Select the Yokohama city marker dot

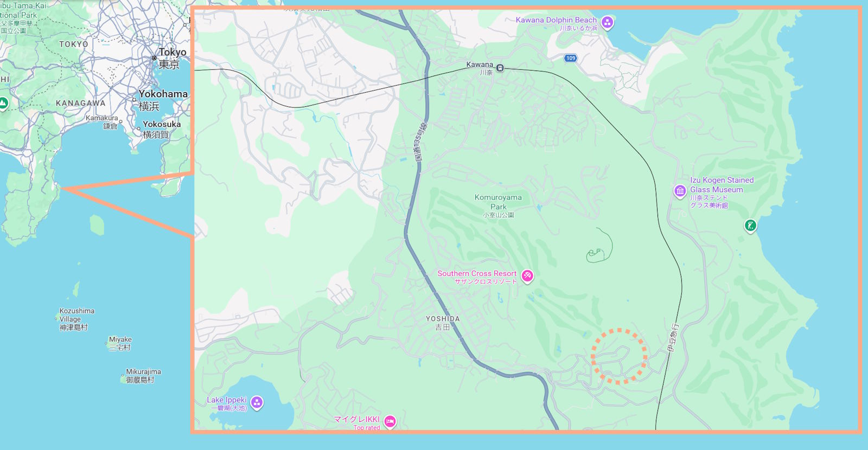pos(135,100)
